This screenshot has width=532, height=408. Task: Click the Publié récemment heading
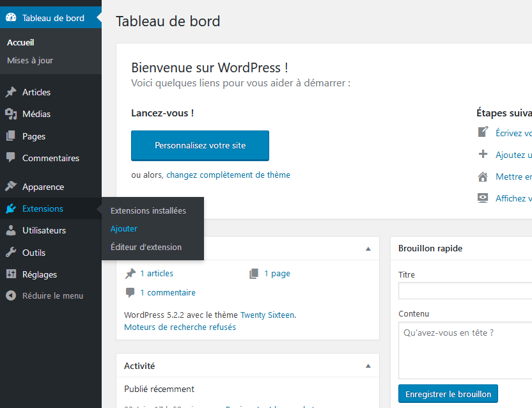(x=159, y=389)
